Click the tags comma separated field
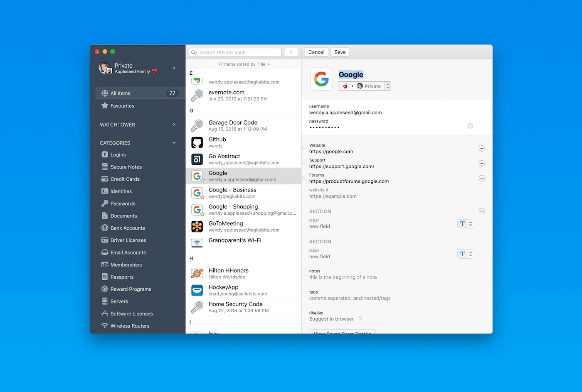Screen dimensions: 582x392 tap(350, 298)
